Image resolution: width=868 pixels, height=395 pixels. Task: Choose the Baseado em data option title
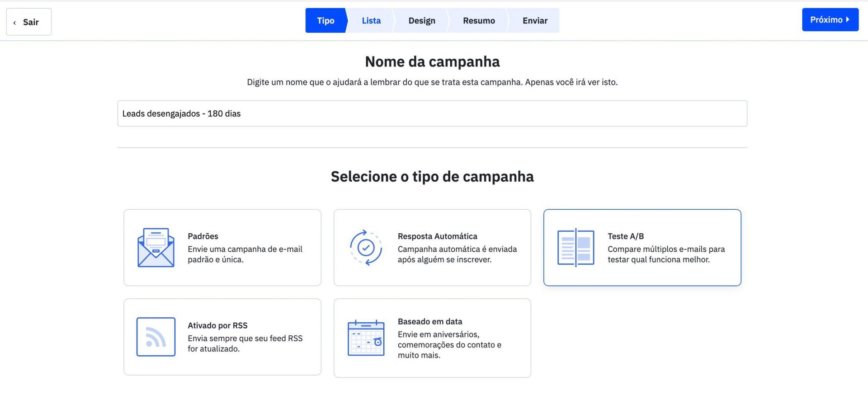(x=429, y=321)
